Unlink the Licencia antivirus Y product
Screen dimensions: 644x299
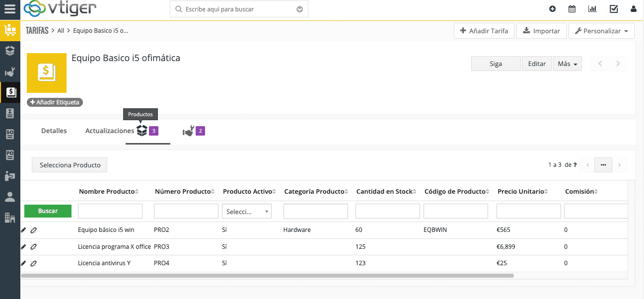pos(34,263)
